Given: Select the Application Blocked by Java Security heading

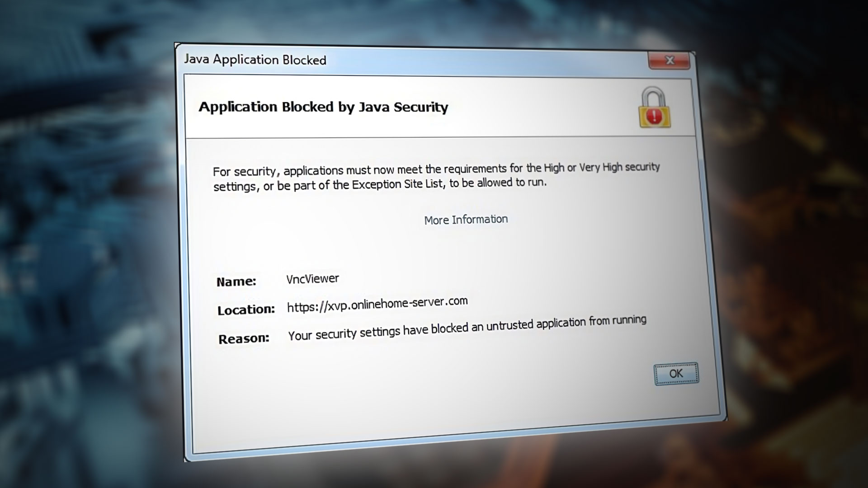Looking at the screenshot, I should [x=323, y=107].
